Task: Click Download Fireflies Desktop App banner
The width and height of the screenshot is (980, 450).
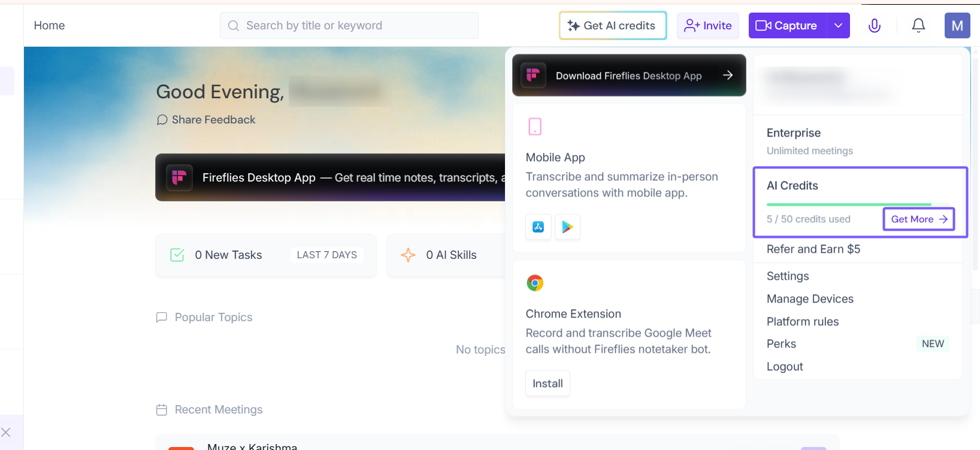Action: coord(629,75)
